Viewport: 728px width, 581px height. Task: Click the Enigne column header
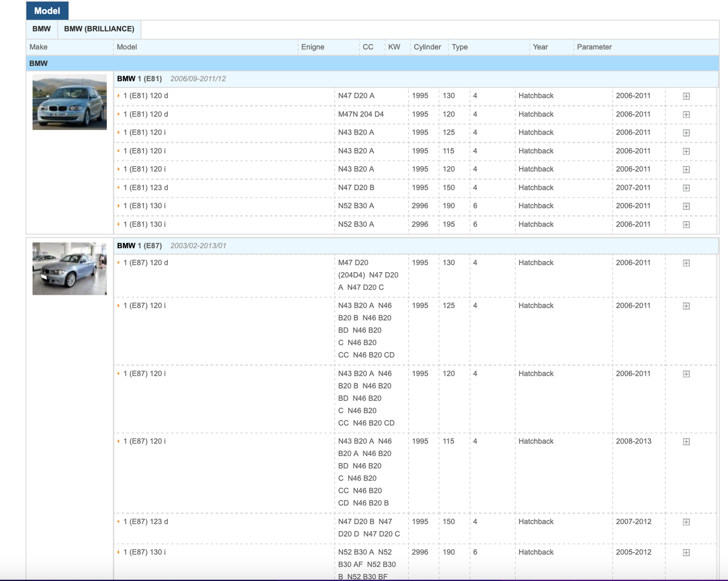click(x=313, y=47)
